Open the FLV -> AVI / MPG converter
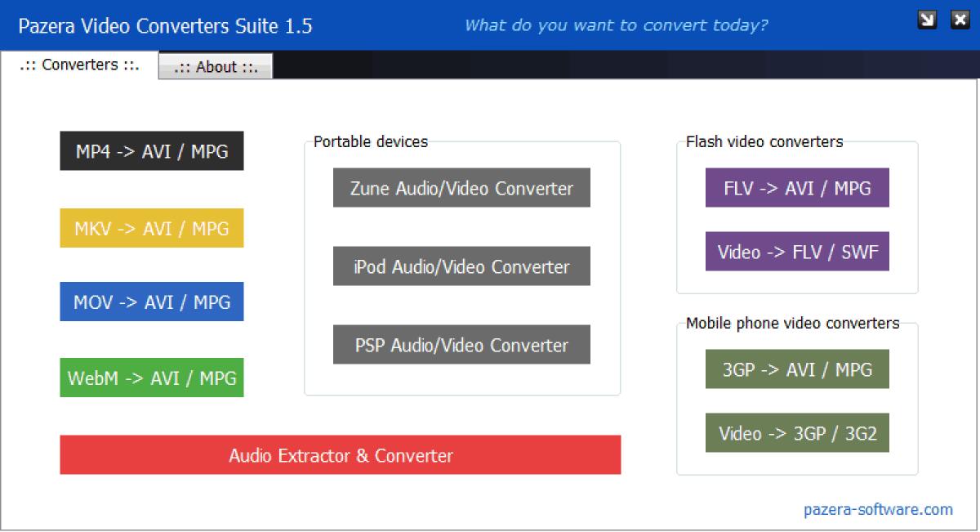Screen dimensions: 980x532 click(797, 186)
